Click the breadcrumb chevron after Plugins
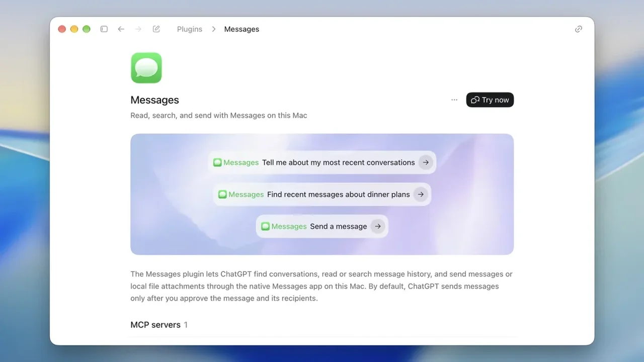The image size is (644, 362). tap(213, 29)
